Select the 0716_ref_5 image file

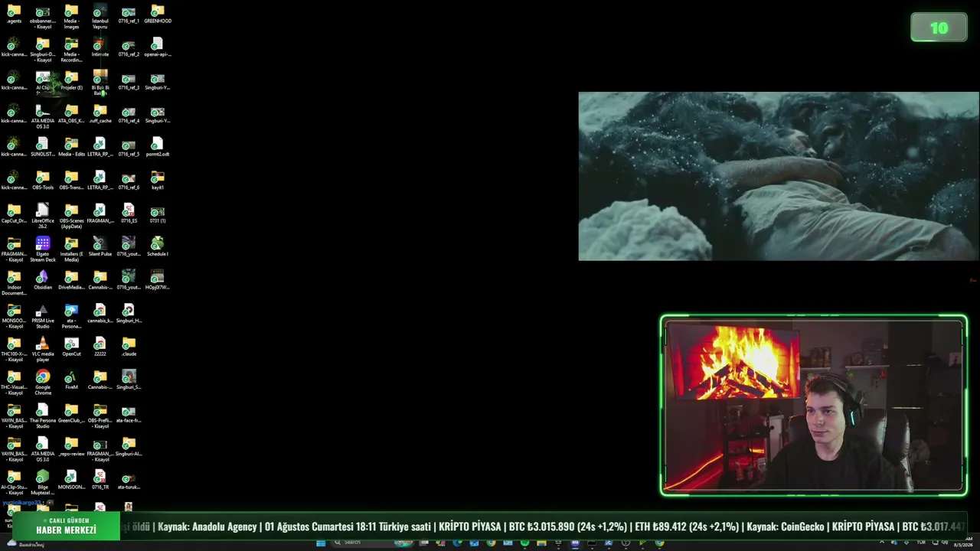coord(129,148)
